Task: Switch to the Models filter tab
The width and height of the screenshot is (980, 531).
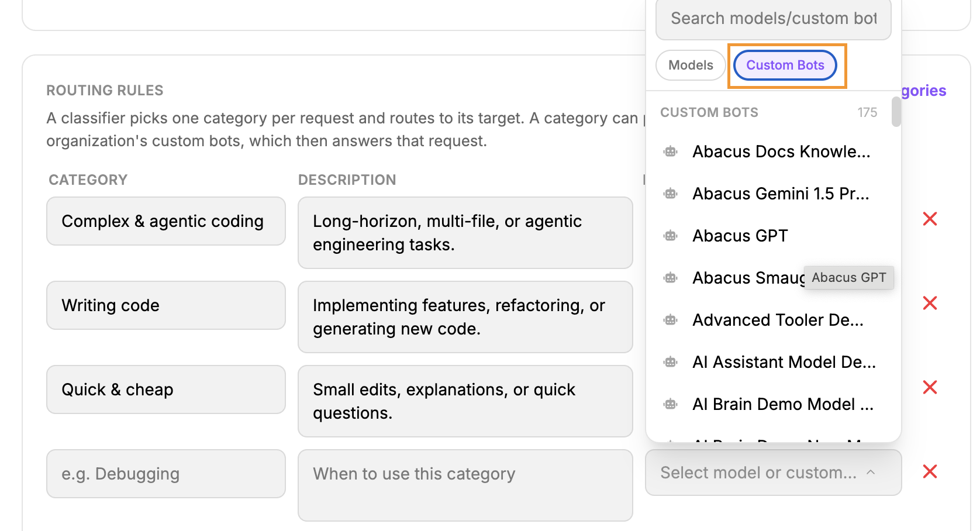Action: (x=691, y=65)
